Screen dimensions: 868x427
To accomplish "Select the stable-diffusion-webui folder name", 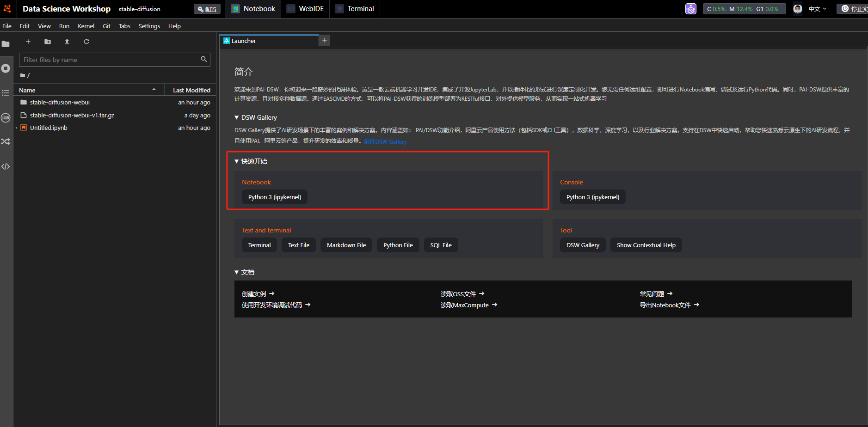I will (x=60, y=102).
